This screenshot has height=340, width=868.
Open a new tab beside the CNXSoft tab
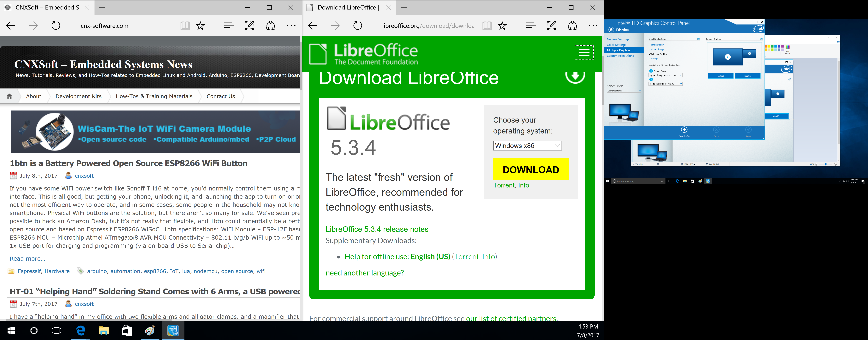click(x=102, y=7)
